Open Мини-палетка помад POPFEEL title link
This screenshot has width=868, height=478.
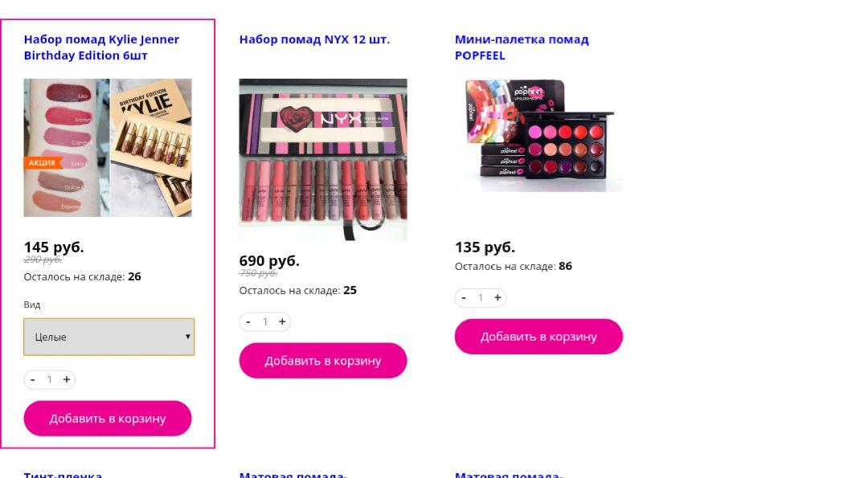click(522, 47)
